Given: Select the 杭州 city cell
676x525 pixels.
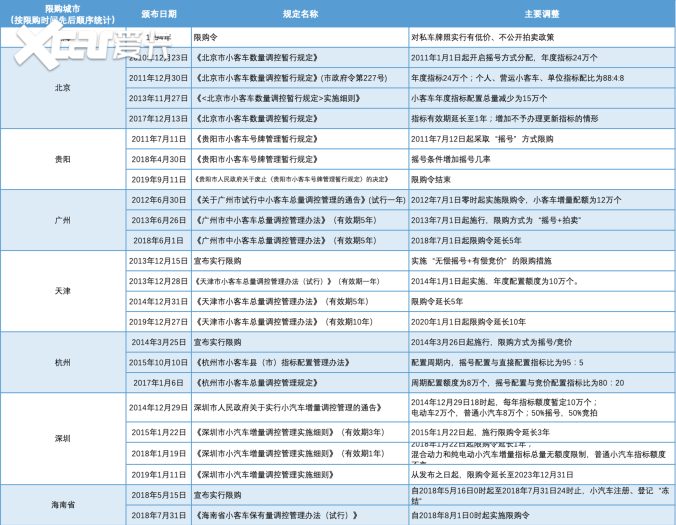Looking at the screenshot, I should click(x=62, y=362).
